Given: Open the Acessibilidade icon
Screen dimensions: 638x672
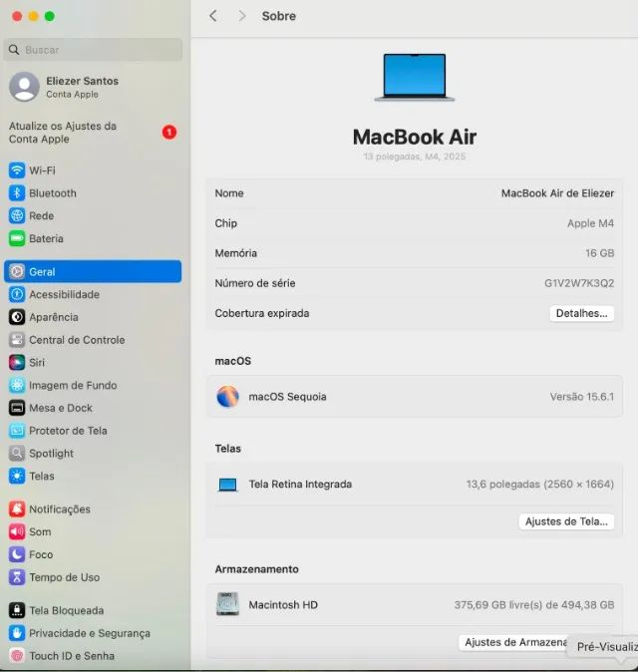Looking at the screenshot, I should (x=17, y=294).
